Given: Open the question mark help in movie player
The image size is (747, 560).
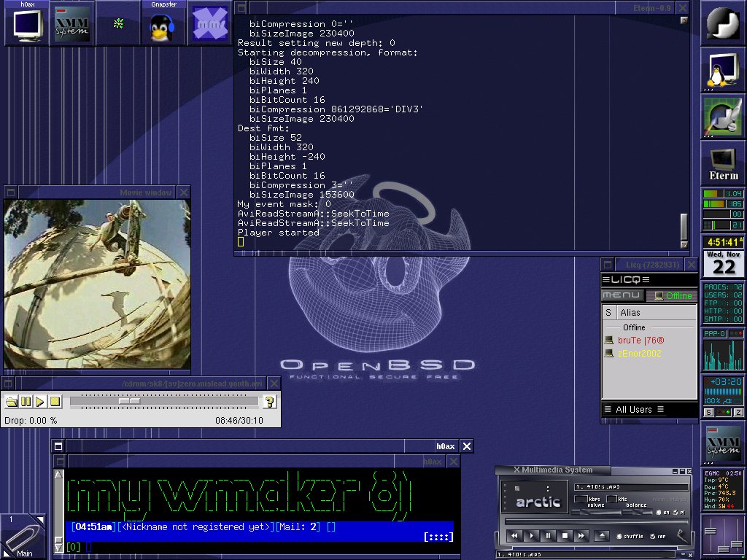Looking at the screenshot, I should tap(269, 402).
